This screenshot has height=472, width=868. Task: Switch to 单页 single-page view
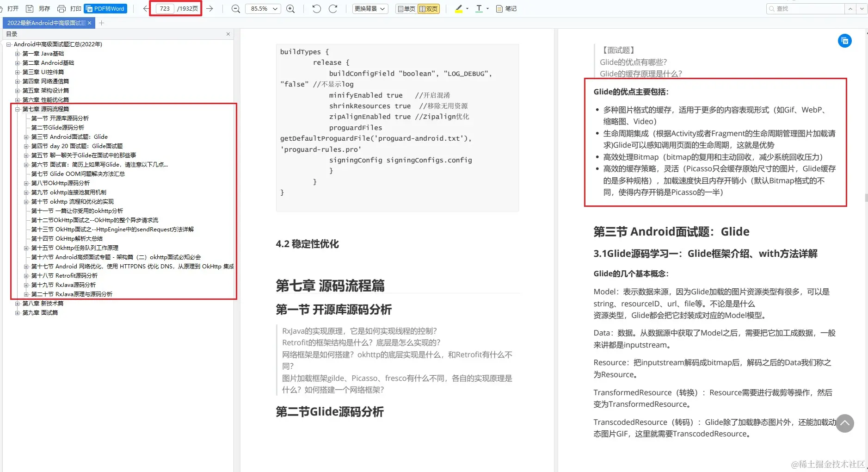point(405,8)
